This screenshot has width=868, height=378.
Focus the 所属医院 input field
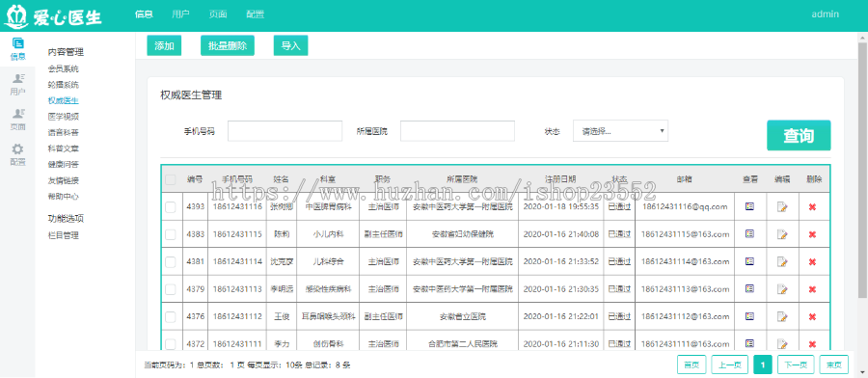point(458,131)
